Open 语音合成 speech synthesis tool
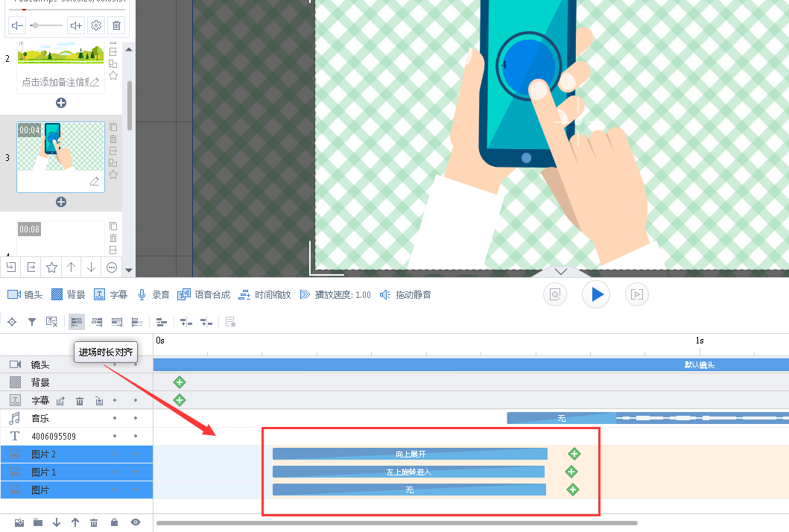The image size is (789, 532). point(203,294)
